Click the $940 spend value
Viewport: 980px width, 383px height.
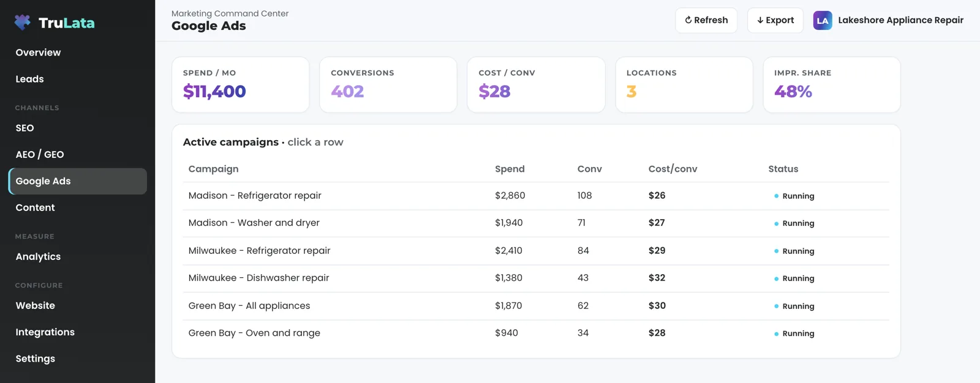pyautogui.click(x=506, y=333)
